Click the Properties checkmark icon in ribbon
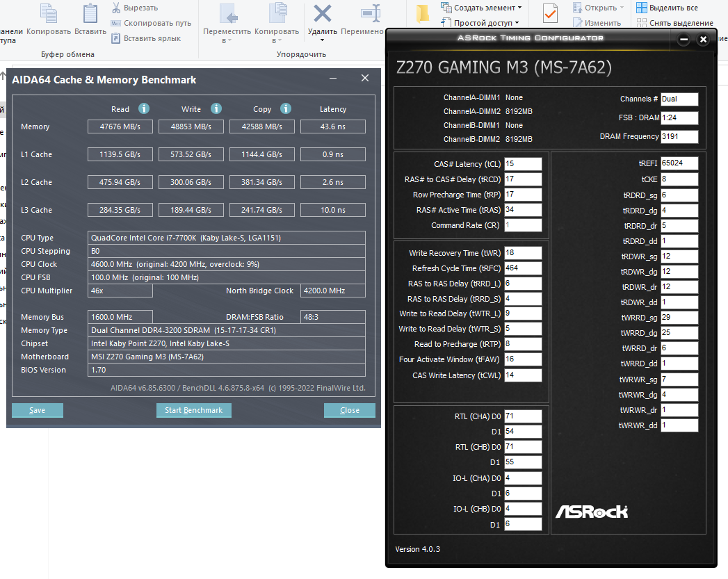 550,13
